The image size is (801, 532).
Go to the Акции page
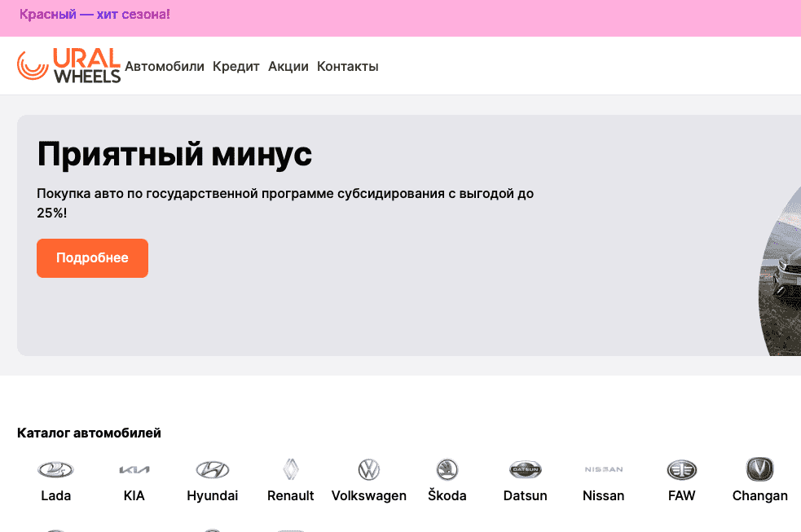point(288,66)
